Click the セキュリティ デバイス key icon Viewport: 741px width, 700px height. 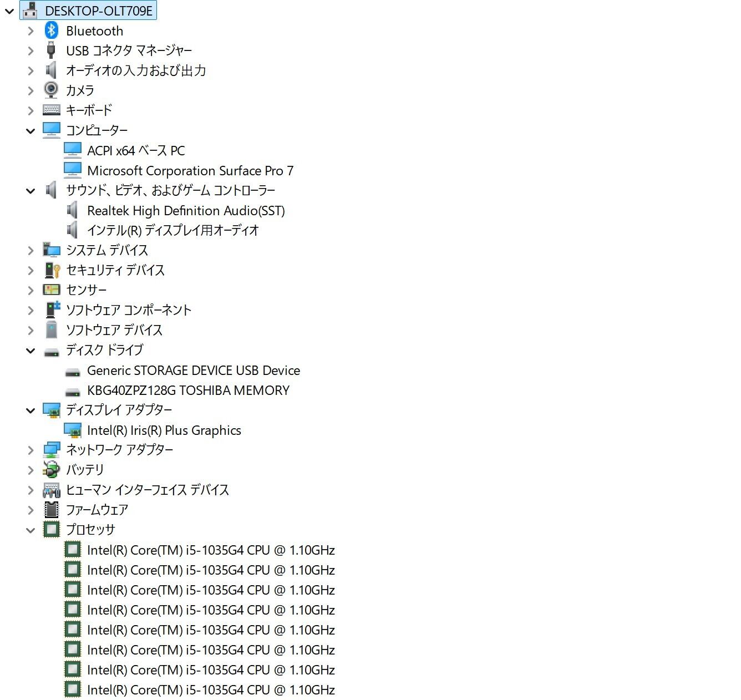click(52, 270)
